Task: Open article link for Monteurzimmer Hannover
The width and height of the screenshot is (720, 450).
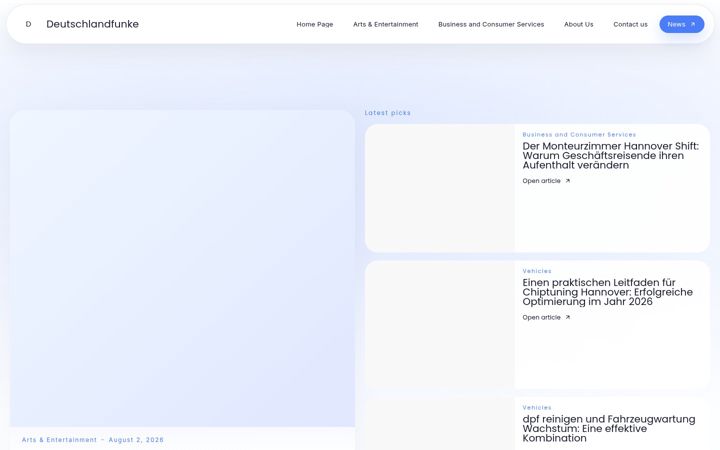Action: (x=541, y=181)
